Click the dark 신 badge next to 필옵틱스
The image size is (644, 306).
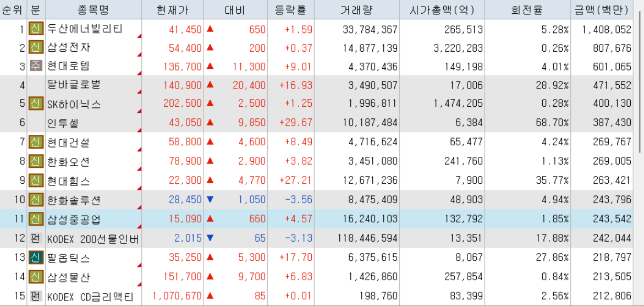pos(36,258)
